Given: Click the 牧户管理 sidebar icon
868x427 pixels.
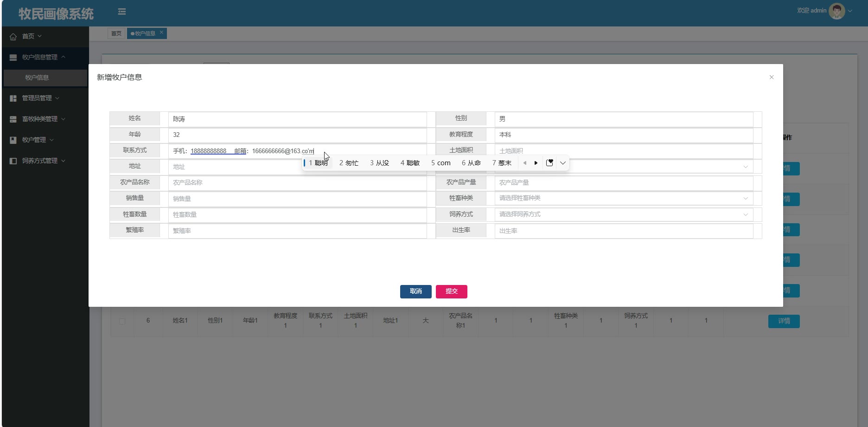Looking at the screenshot, I should [x=13, y=140].
